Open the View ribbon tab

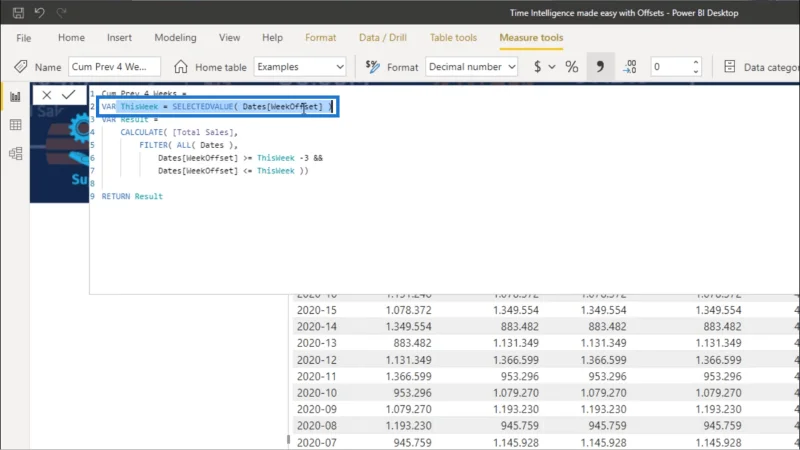coord(229,37)
